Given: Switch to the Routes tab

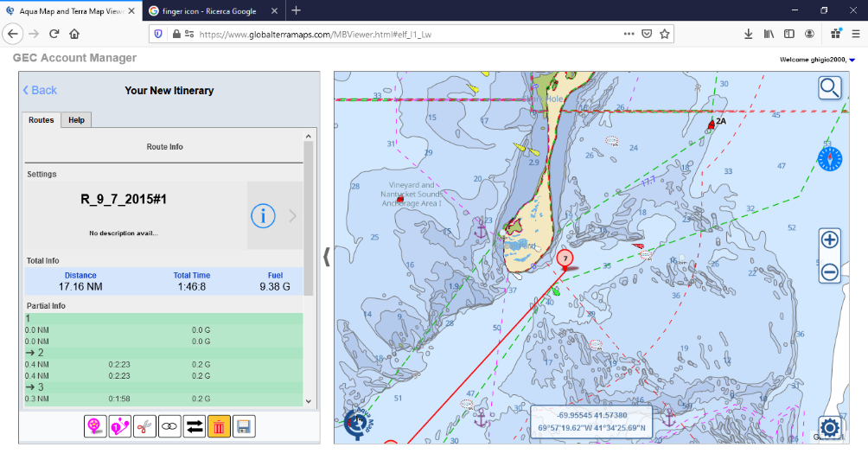Looking at the screenshot, I should coord(41,119).
